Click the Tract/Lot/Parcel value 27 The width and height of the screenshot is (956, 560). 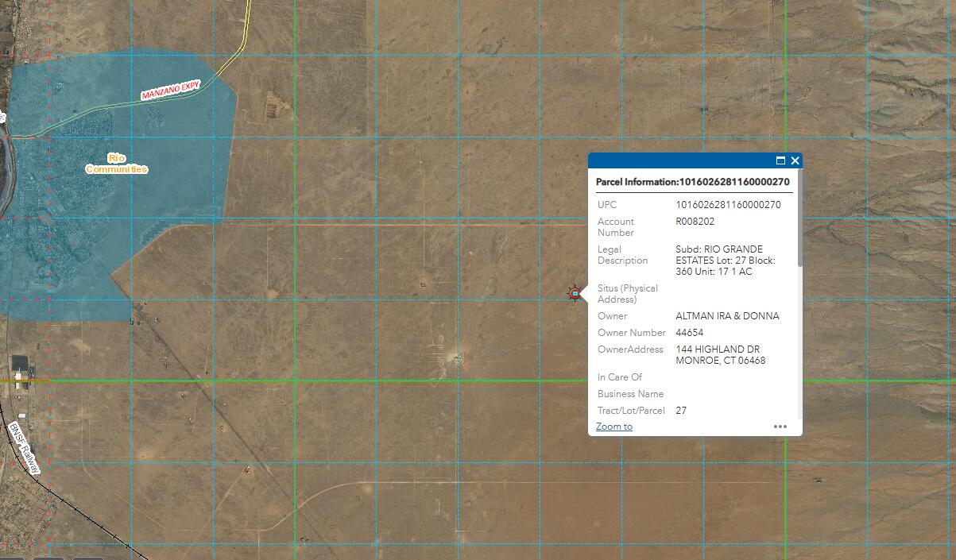(x=679, y=410)
